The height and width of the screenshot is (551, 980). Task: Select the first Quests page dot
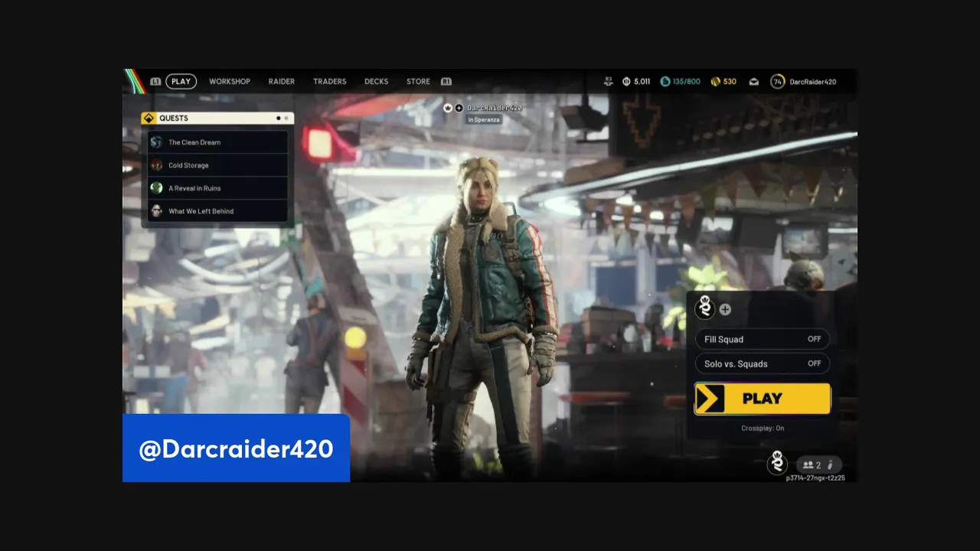tap(279, 119)
